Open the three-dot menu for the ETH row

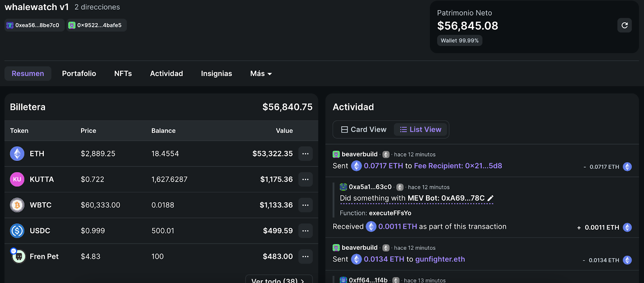pyautogui.click(x=305, y=154)
